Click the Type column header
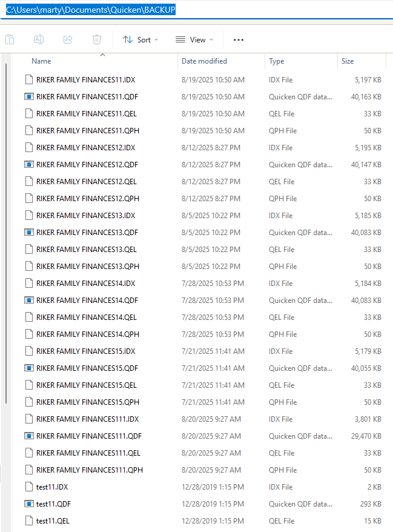Screen dimensions: 393x532 (x=276, y=61)
